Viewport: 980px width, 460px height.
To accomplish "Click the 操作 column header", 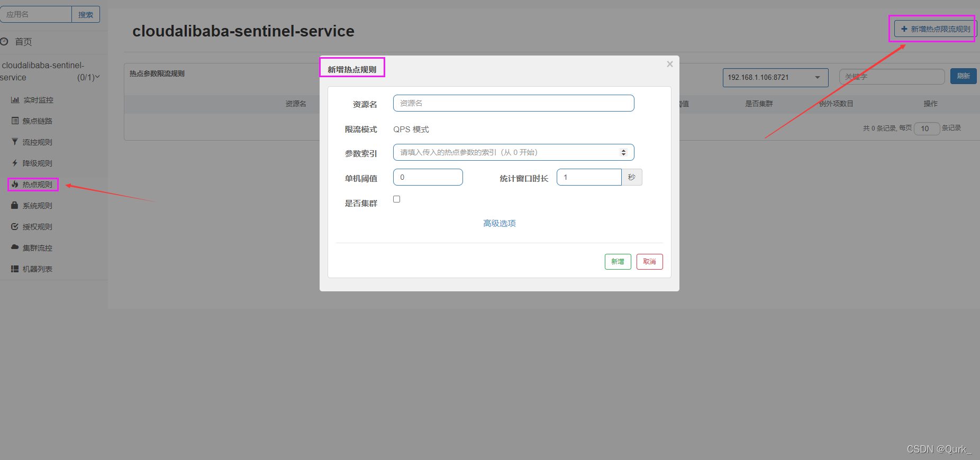I will [x=930, y=104].
